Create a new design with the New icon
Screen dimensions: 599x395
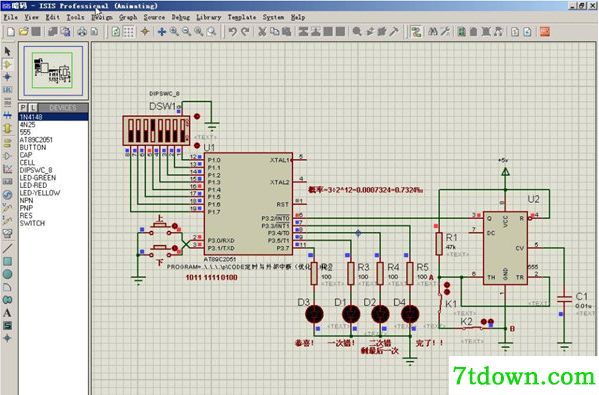click(11, 32)
